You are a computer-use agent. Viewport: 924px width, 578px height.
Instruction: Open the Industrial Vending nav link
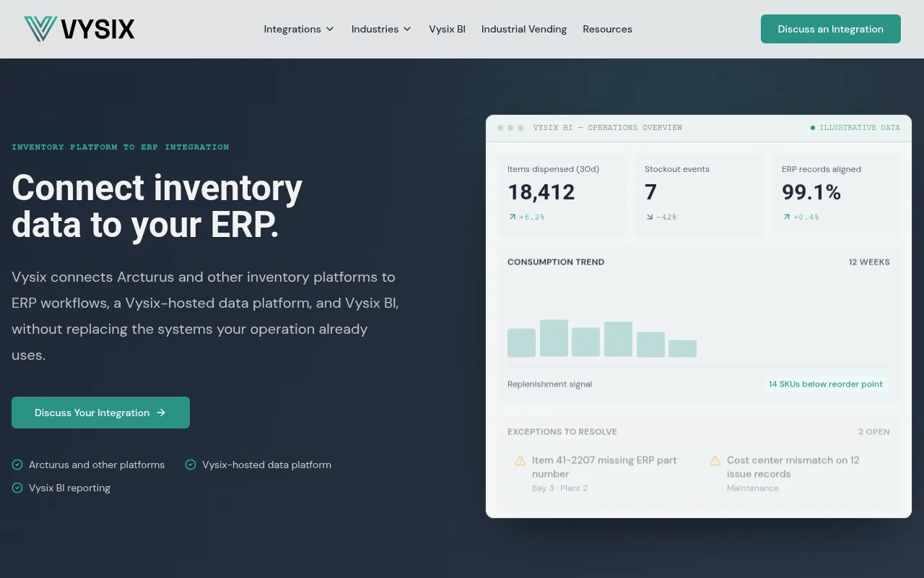[524, 29]
